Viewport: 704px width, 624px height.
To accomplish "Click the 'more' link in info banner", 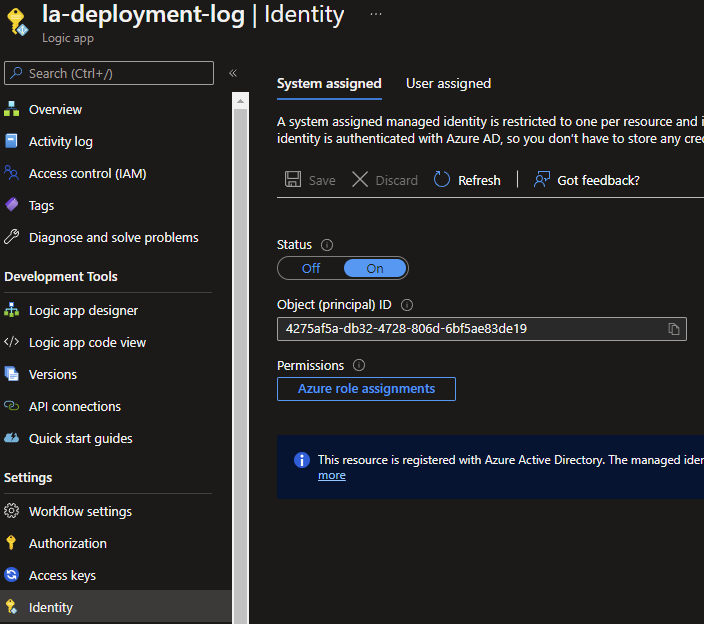I will coord(332,475).
